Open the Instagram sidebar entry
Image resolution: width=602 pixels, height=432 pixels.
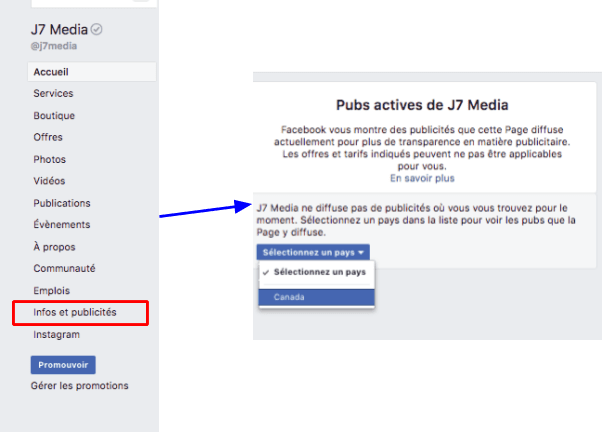pyautogui.click(x=56, y=335)
